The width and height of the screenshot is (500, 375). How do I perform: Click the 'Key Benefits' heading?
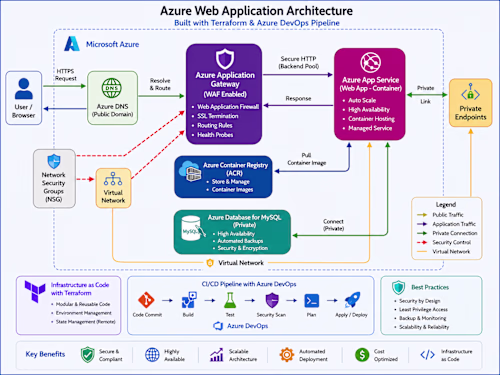click(45, 354)
